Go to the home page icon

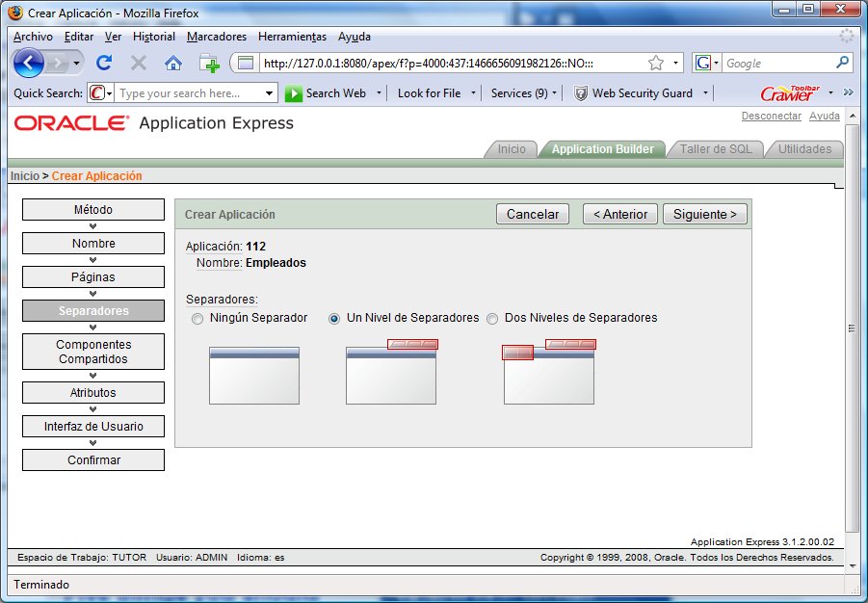tap(173, 64)
